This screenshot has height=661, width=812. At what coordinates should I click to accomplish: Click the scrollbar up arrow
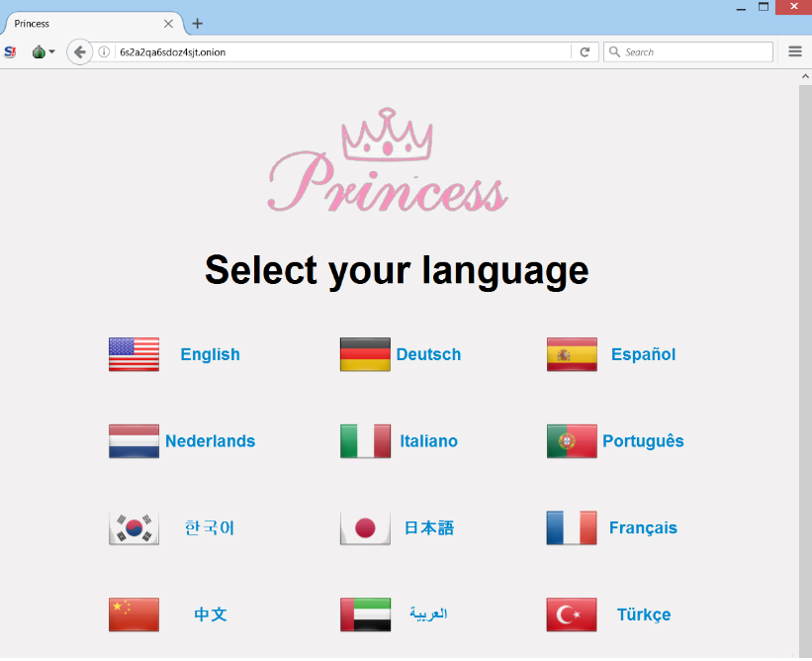pyautogui.click(x=805, y=76)
